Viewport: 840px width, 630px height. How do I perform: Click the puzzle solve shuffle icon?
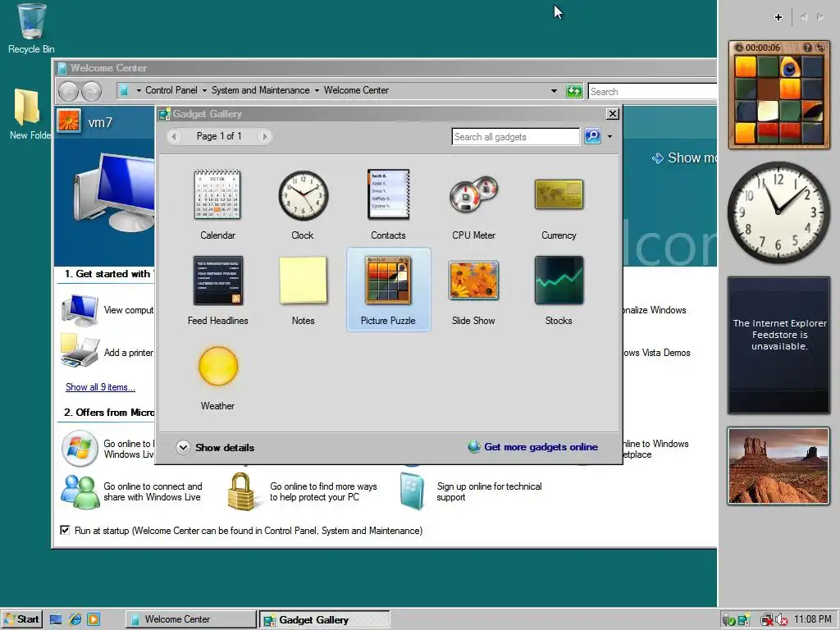[x=819, y=48]
